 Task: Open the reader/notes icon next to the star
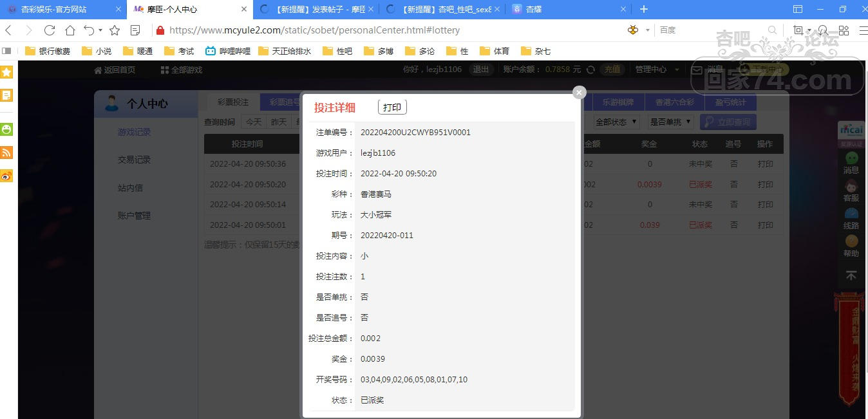(135, 30)
